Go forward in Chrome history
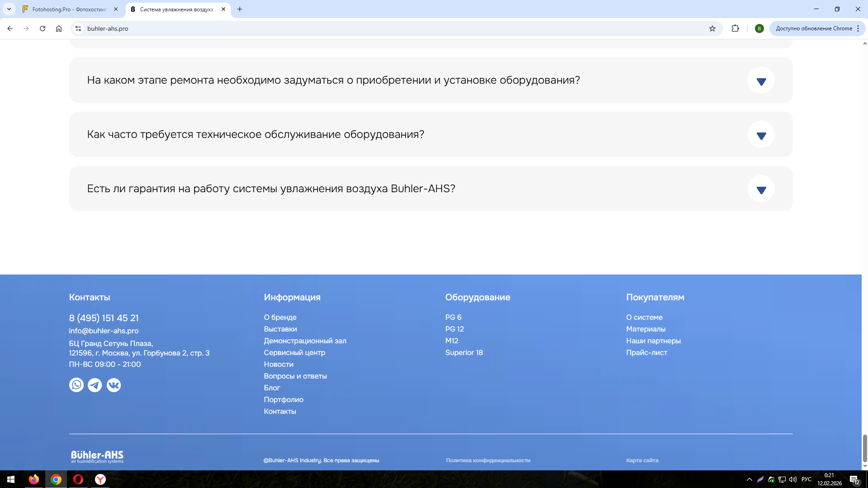Image resolution: width=868 pixels, height=488 pixels. (26, 28)
